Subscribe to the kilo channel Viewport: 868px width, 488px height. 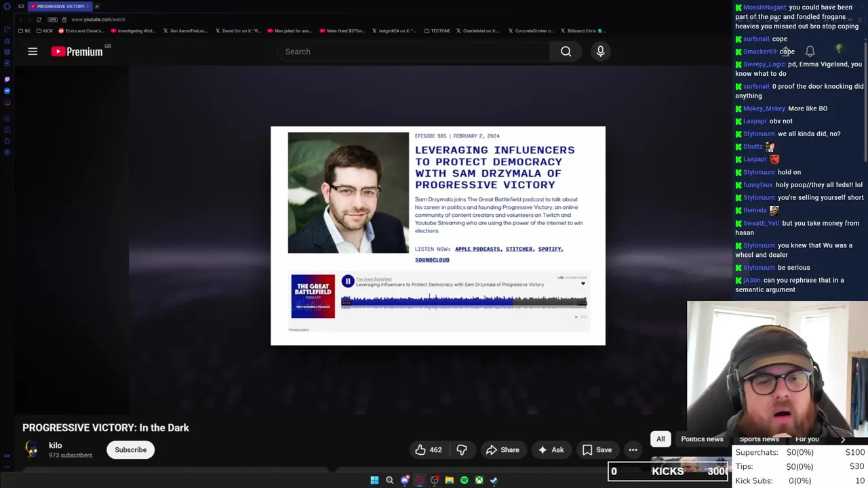click(130, 450)
